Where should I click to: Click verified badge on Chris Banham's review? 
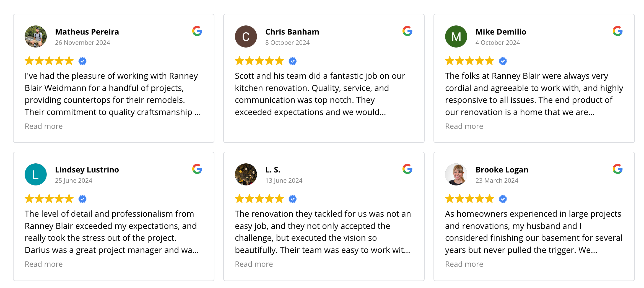click(293, 61)
